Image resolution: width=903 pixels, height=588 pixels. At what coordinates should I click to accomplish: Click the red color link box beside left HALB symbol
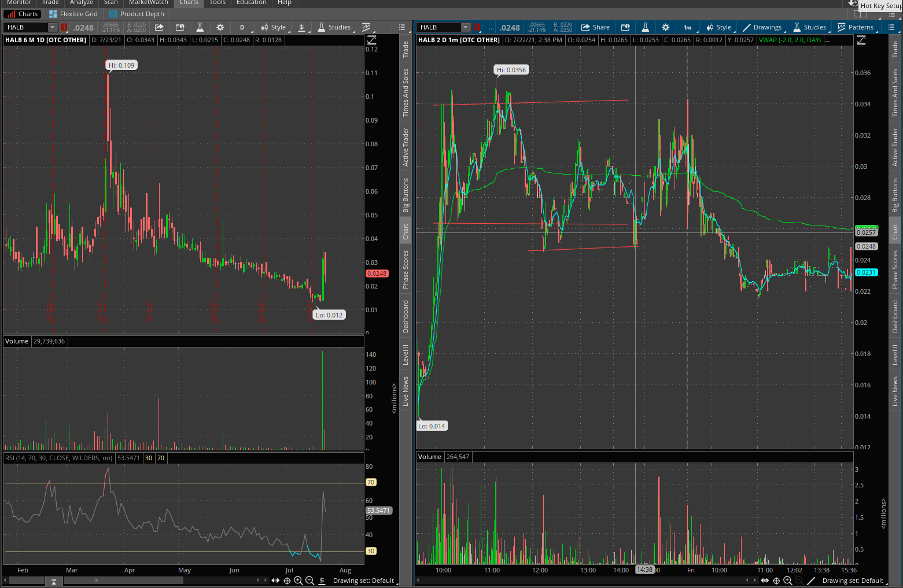tap(64, 27)
